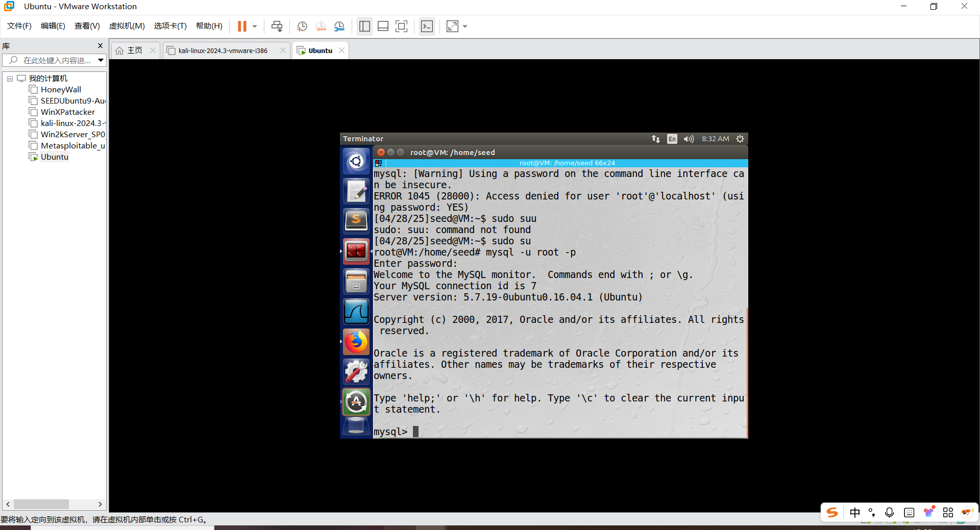The height and width of the screenshot is (530, 980).
Task: Close the 主页 tab
Action: (153, 51)
